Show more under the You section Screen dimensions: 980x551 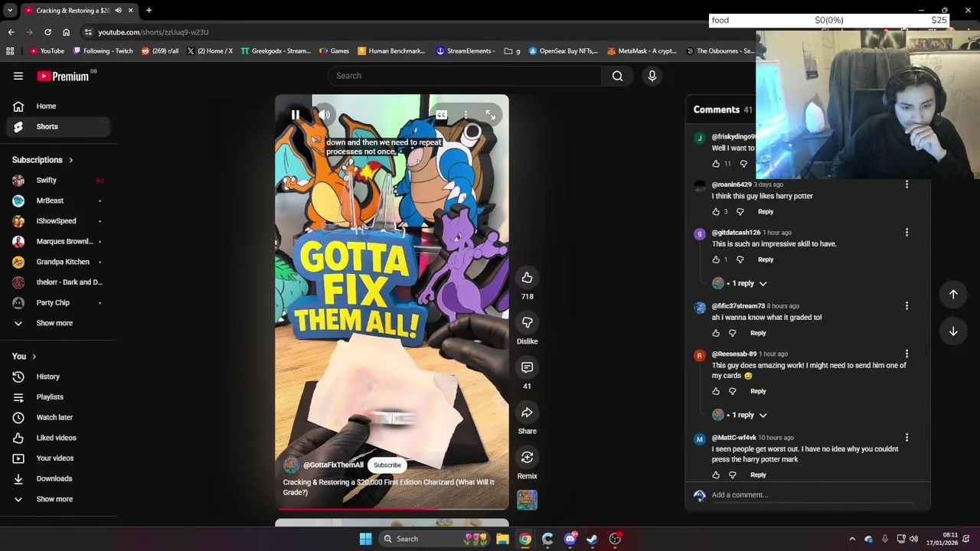coord(58,499)
